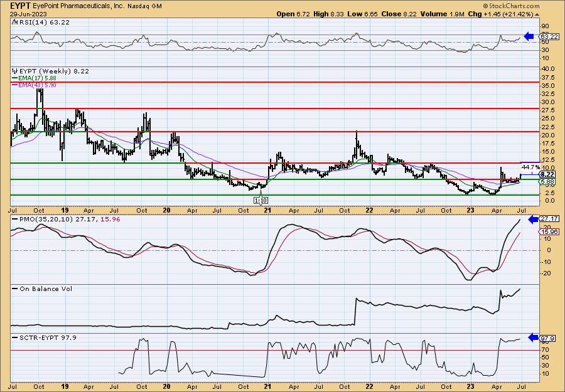Click the 63.22 RSI value tag on right axis
Viewport: 565px width, 392px height.
click(x=548, y=36)
